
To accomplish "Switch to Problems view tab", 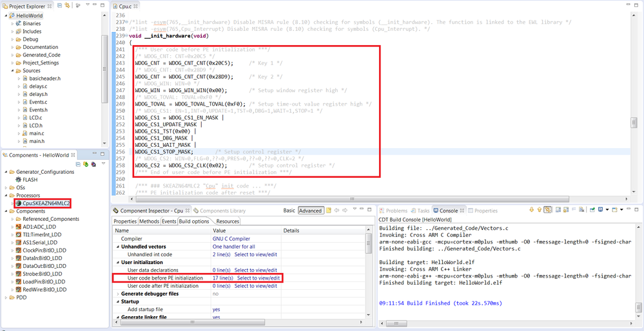I will [393, 211].
